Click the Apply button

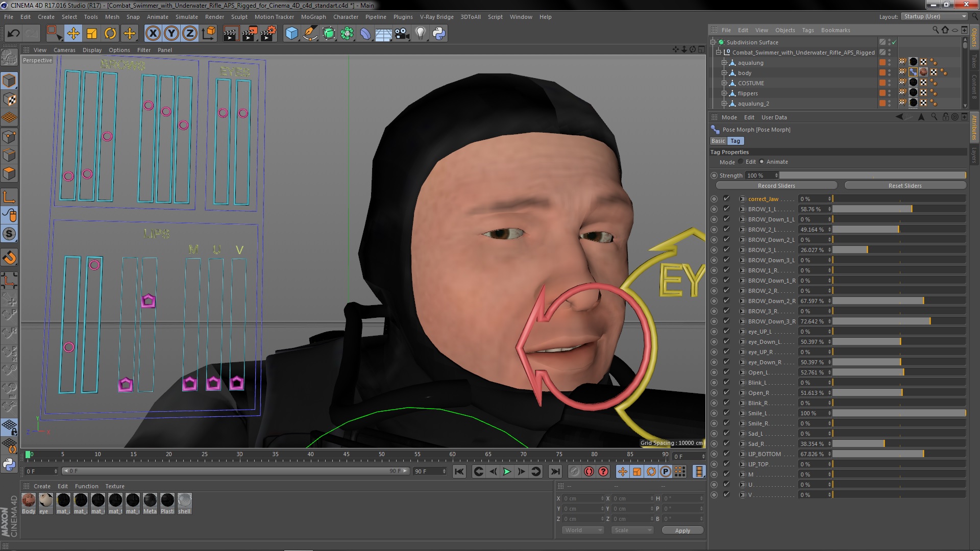pyautogui.click(x=682, y=531)
